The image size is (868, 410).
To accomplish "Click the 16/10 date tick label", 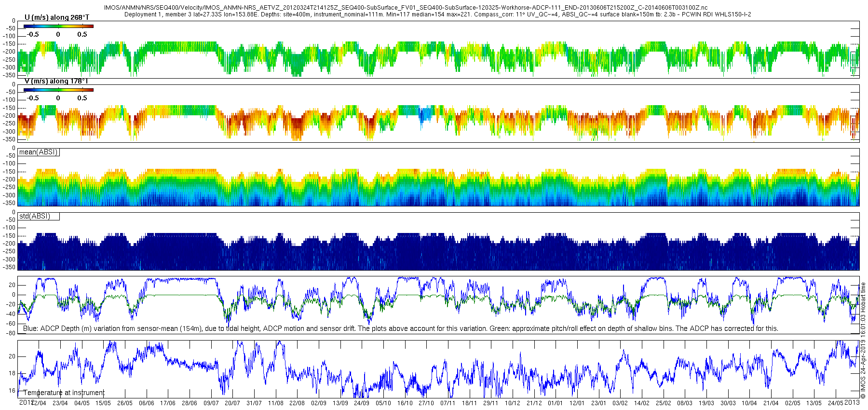I will tap(405, 403).
